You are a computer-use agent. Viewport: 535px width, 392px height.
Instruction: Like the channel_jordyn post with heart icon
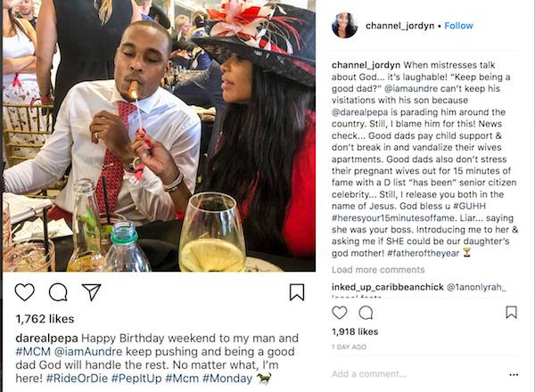[x=340, y=313]
